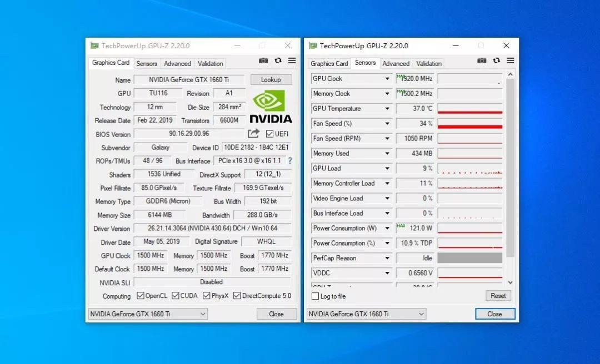600x364 pixels.
Task: Toggle the DirectCompute 5.0 checkbox
Action: [x=237, y=296]
